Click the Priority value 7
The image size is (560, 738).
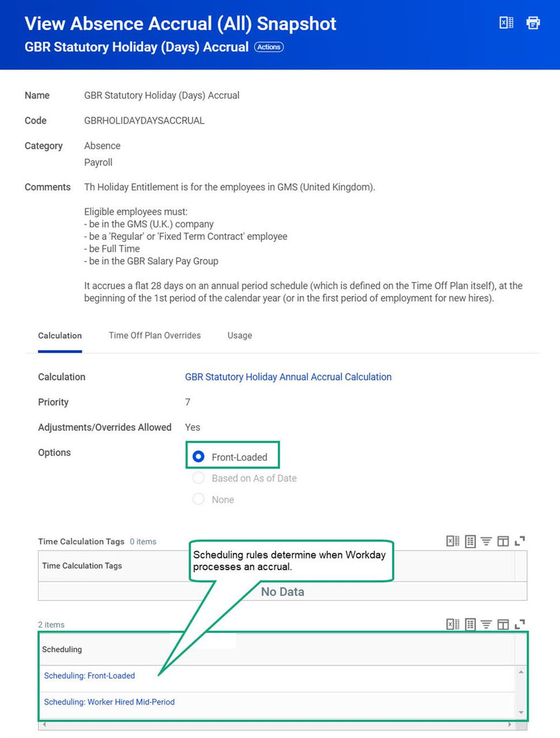pyautogui.click(x=187, y=402)
